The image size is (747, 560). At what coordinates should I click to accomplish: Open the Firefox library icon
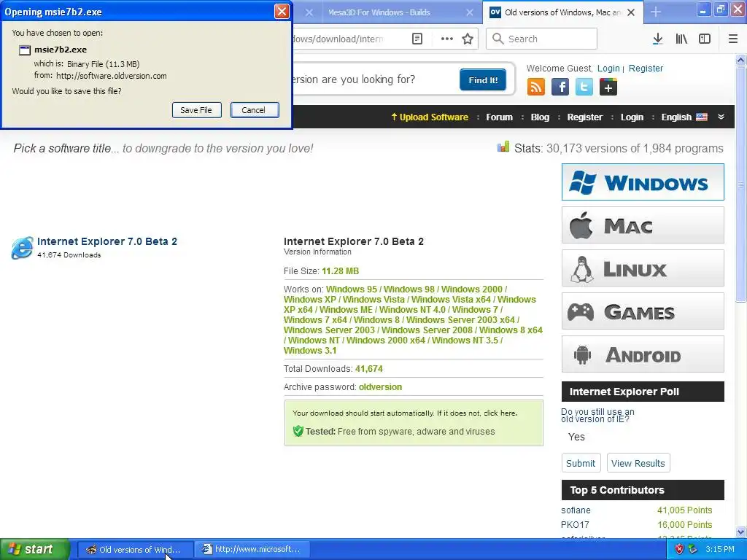(681, 39)
